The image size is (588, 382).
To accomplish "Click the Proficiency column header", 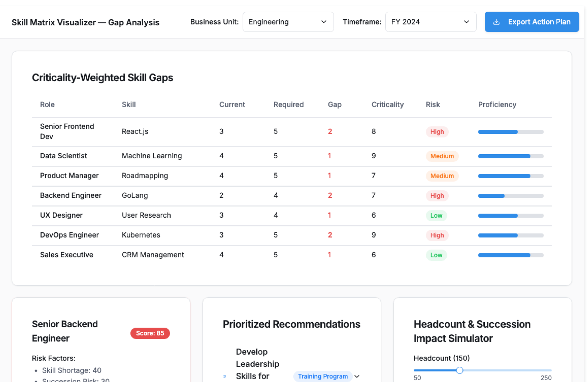I will point(497,105).
